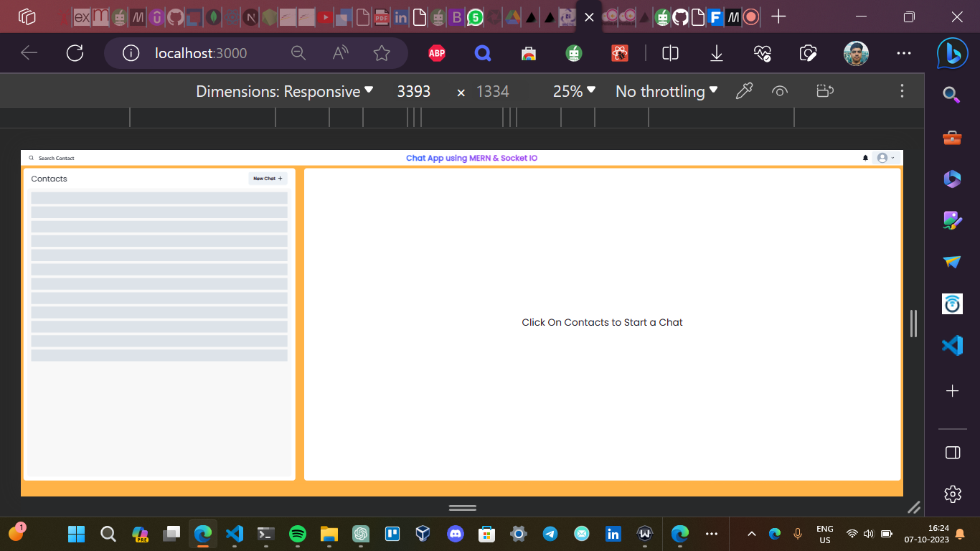
Task: Open the No throttling dropdown
Action: coord(666,91)
